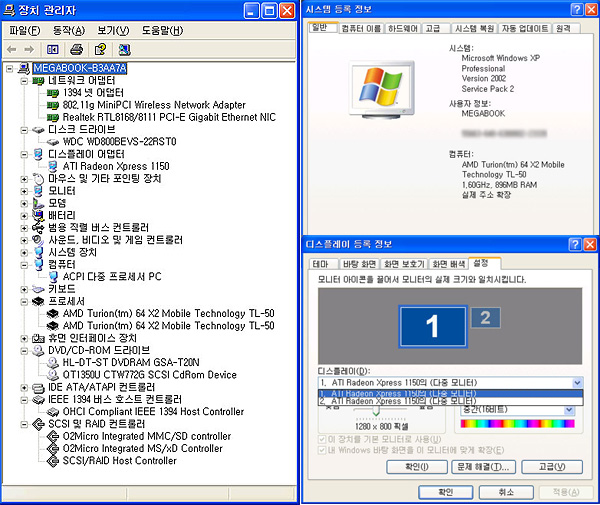Click the Forward arrow in Device Manager toolbar
This screenshot has width=600, height=505.
click(x=29, y=49)
